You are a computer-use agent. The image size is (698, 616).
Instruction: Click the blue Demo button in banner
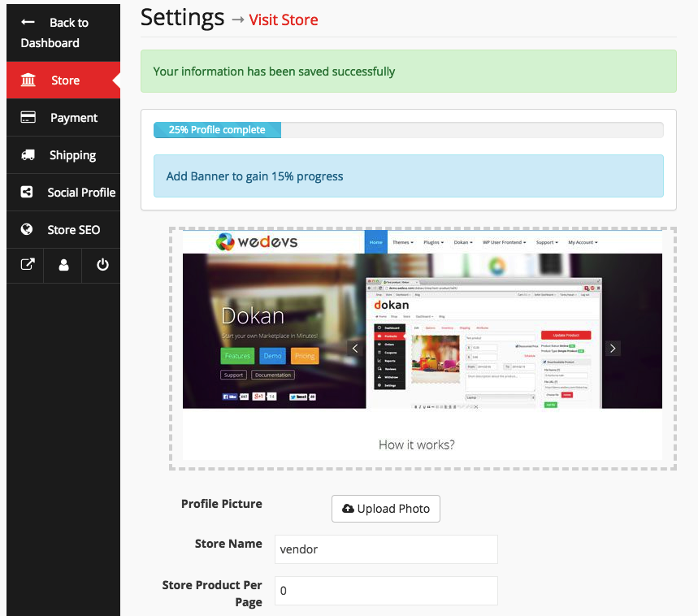[272, 356]
